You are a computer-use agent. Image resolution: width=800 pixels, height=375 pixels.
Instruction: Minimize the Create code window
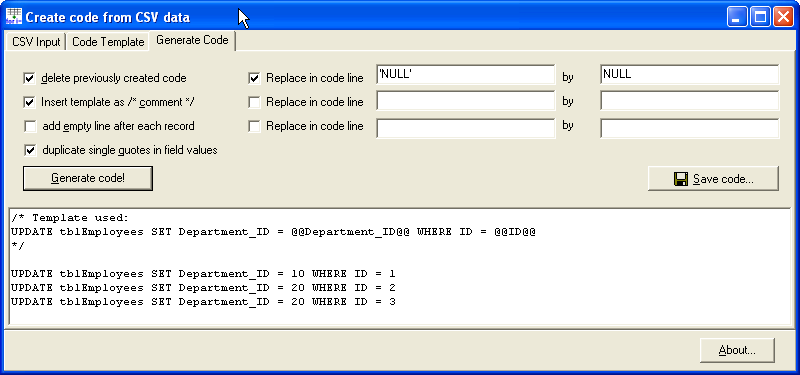click(736, 17)
